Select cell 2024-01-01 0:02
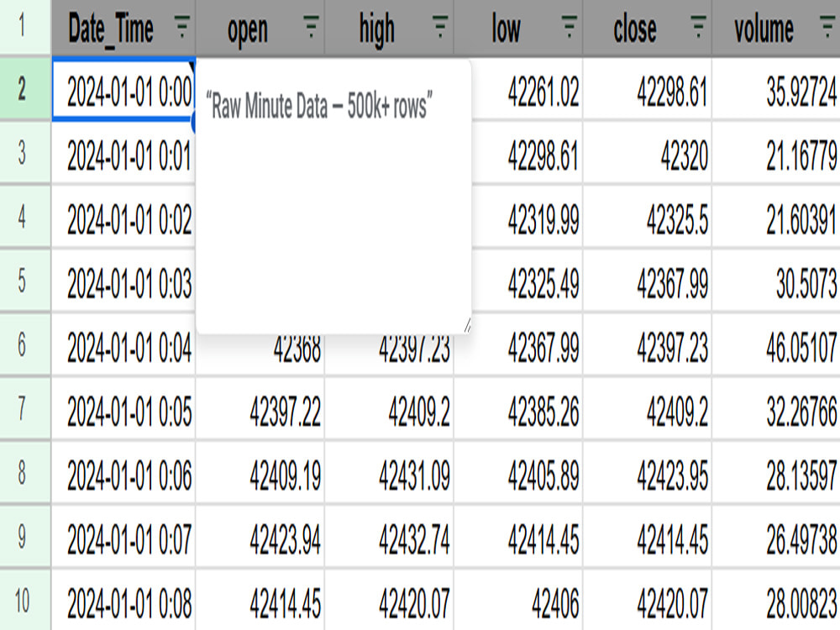 pos(123,217)
